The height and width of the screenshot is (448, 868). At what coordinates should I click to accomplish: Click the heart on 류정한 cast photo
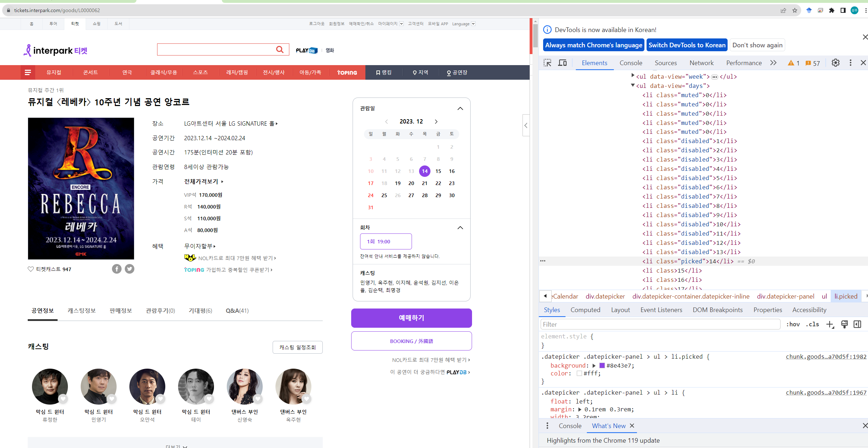tap(63, 399)
